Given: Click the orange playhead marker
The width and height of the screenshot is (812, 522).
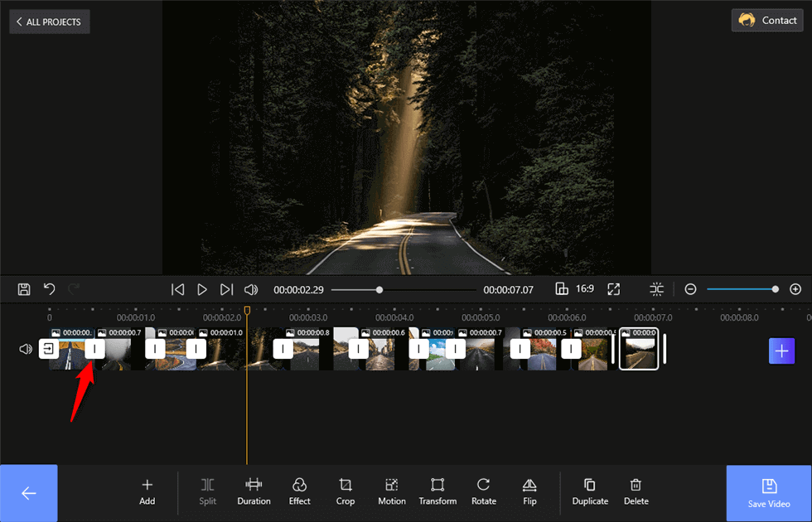Looking at the screenshot, I should coord(247,310).
